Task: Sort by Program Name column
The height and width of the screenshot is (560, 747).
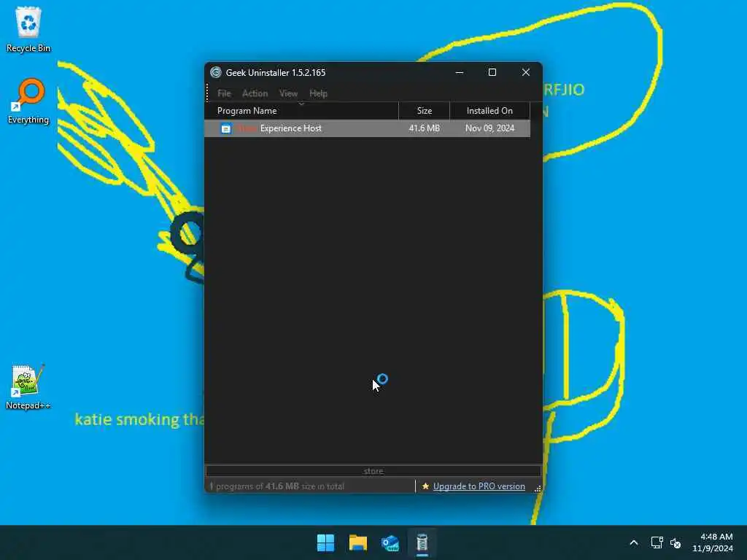Action: point(301,111)
